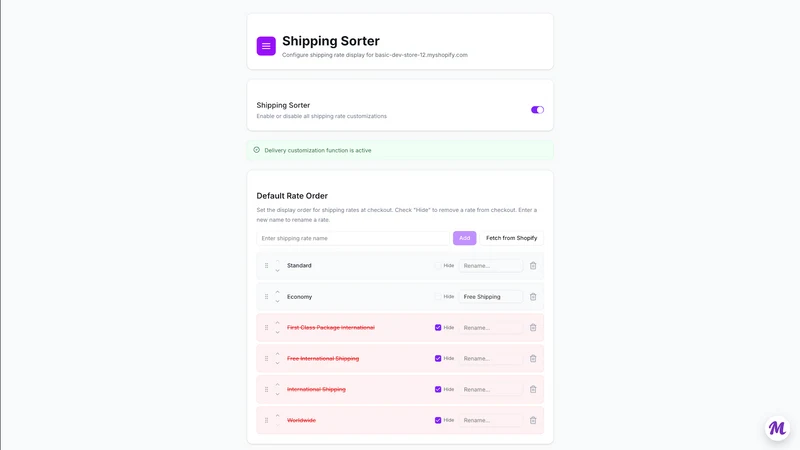Delete the Standard rate with trash icon
The image size is (800, 450).
[533, 266]
